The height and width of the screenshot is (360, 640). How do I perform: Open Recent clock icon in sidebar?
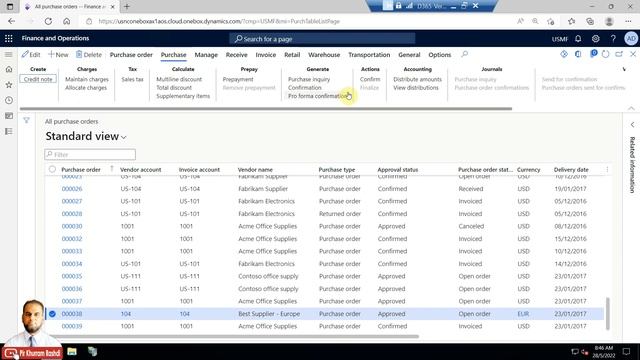pos(9,100)
